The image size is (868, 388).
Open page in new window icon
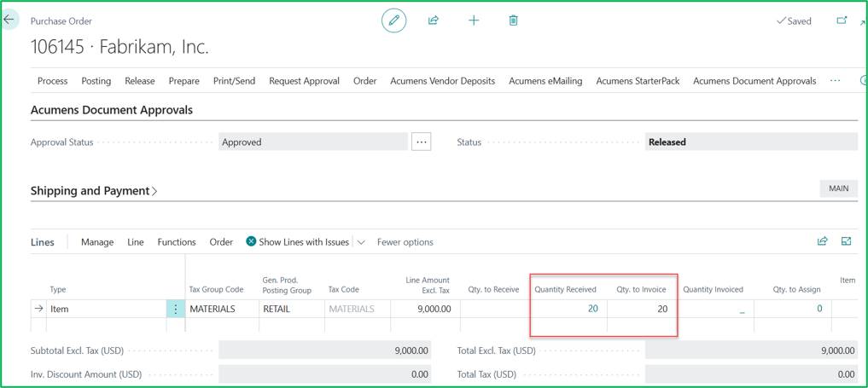point(842,20)
